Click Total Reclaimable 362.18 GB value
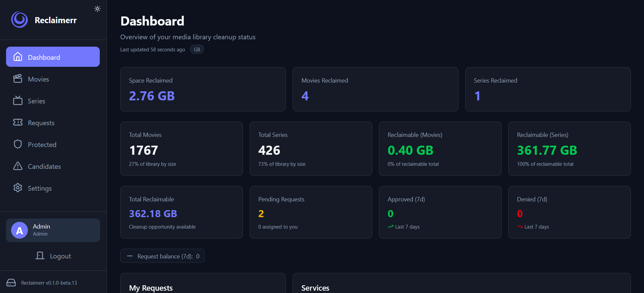 pyautogui.click(x=153, y=214)
